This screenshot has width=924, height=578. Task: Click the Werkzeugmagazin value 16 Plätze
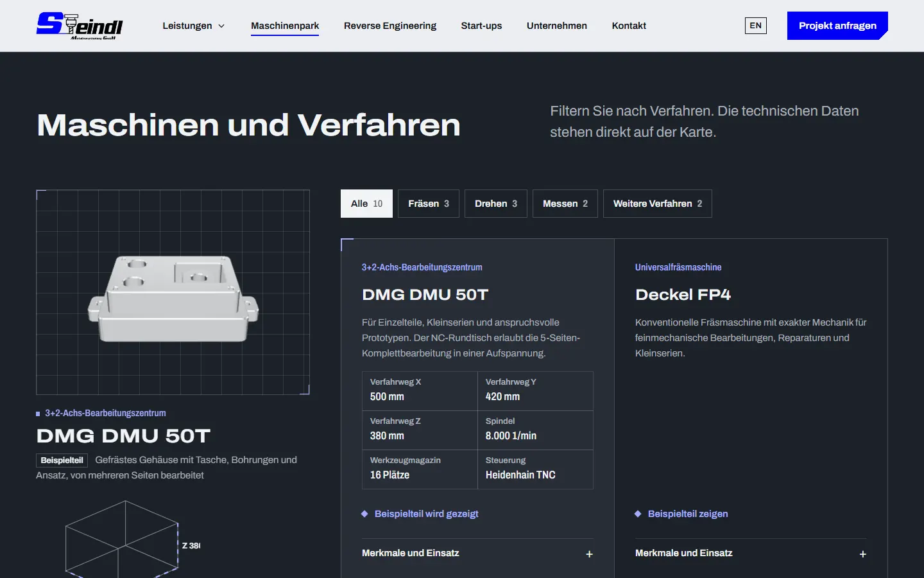click(389, 475)
